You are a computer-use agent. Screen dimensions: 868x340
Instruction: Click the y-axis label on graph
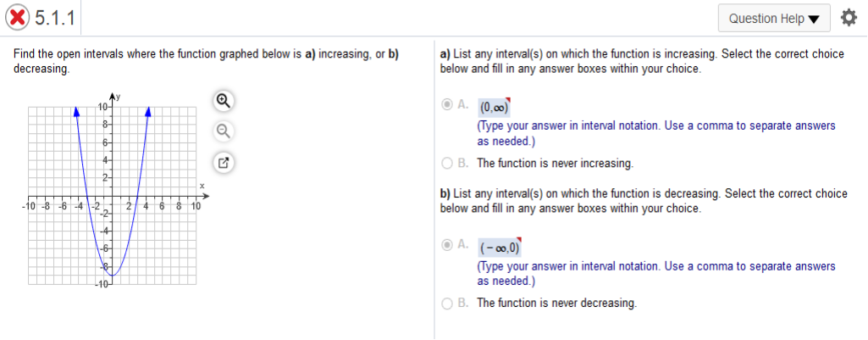click(x=118, y=97)
